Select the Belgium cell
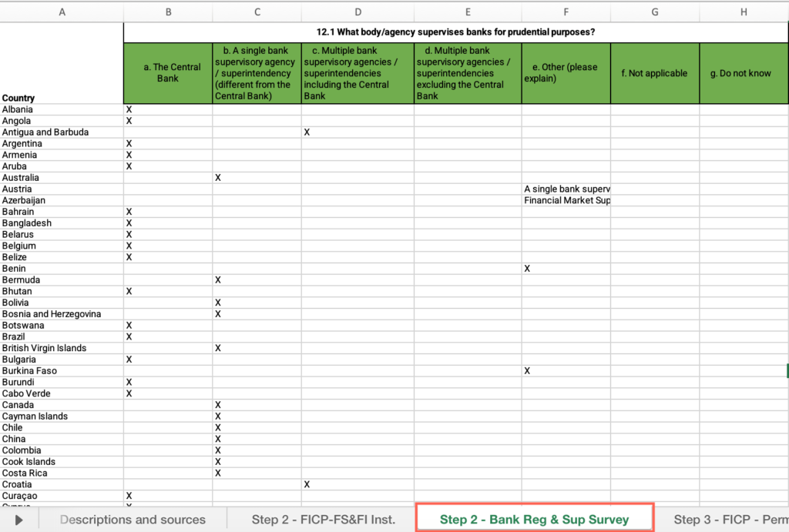 (x=62, y=246)
